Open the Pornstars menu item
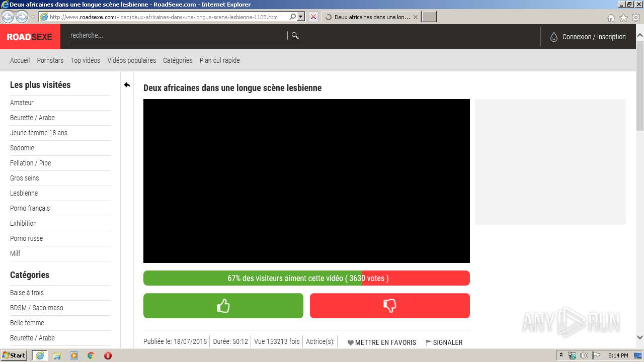The image size is (644, 362). coord(50,60)
